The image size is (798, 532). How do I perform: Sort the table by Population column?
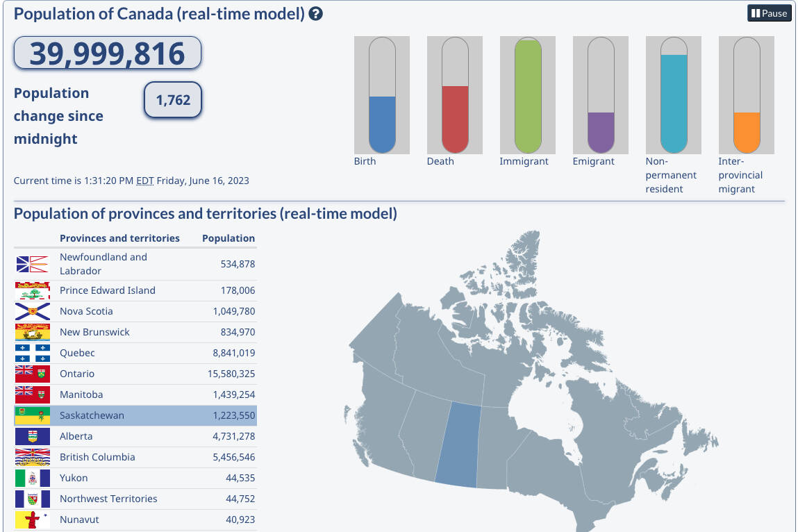pos(228,238)
